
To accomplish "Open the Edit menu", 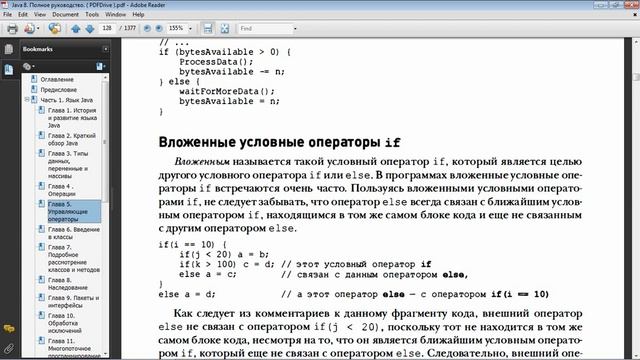I will point(23,14).
